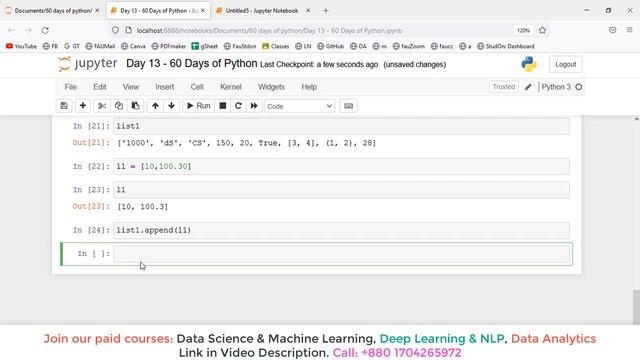Select In [21] cell containing list1
Viewport: 640px width, 360px height.
[341, 126]
